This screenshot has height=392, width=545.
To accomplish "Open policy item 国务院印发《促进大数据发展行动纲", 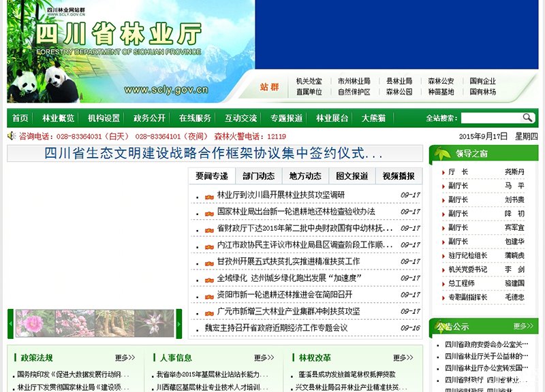I will (x=73, y=374).
